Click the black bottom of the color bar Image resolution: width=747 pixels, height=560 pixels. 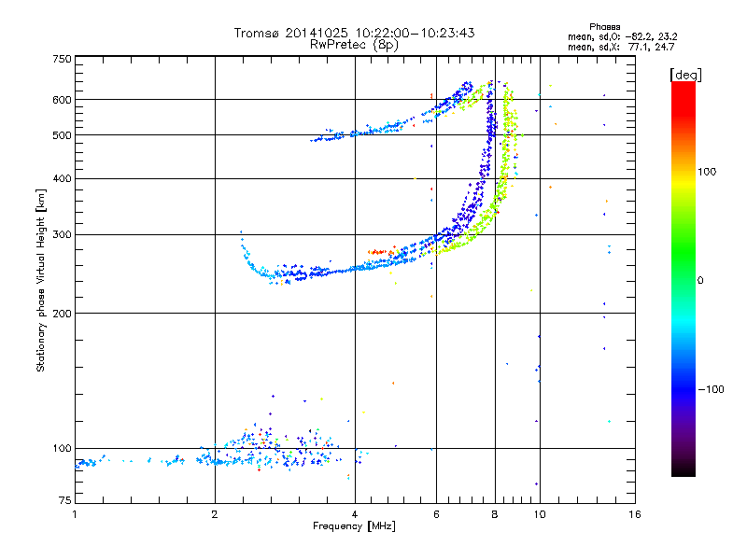(x=684, y=469)
